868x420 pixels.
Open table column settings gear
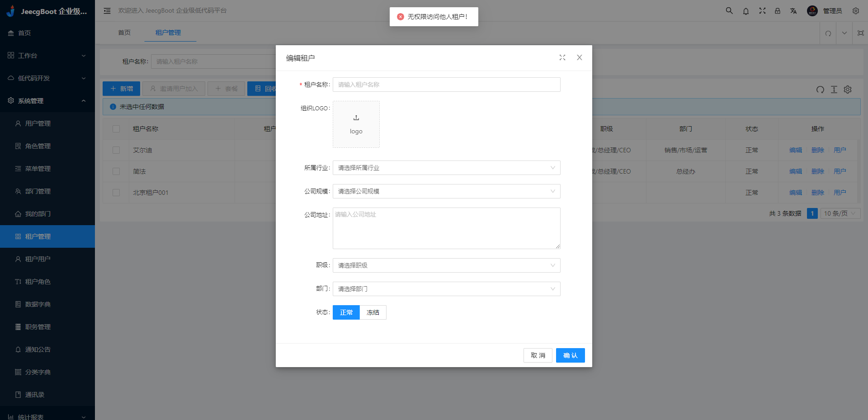tap(848, 90)
